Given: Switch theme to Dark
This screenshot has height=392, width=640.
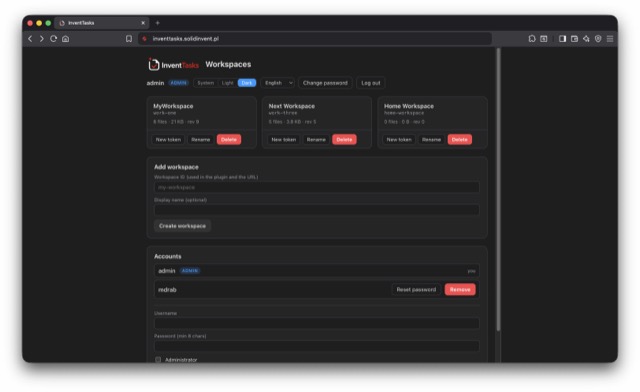Looking at the screenshot, I should click(247, 83).
